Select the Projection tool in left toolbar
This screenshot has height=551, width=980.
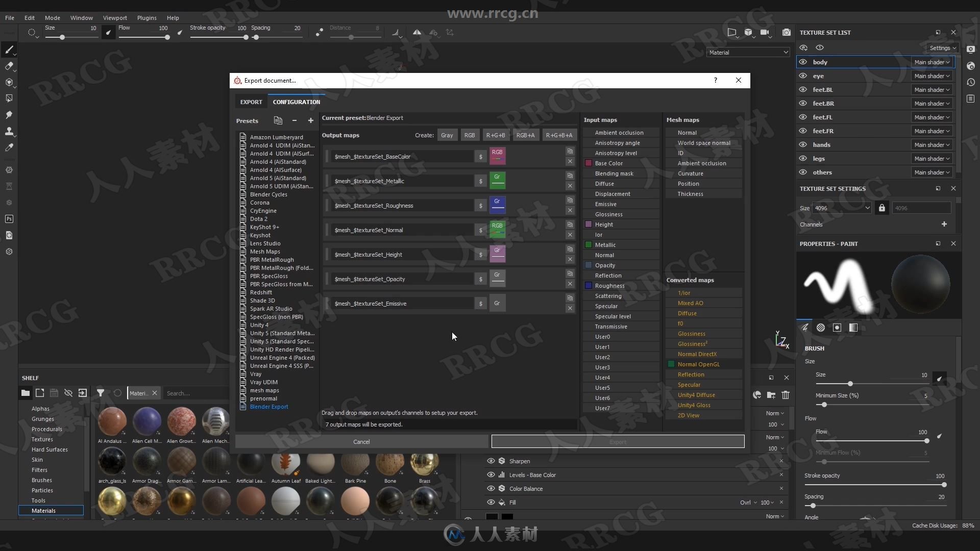pos(9,82)
